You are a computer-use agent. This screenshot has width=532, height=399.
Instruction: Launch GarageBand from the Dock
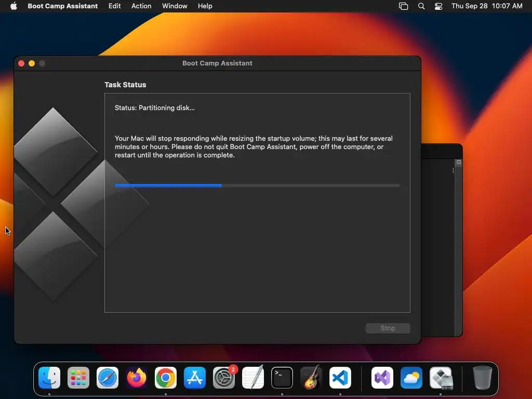[311, 378]
